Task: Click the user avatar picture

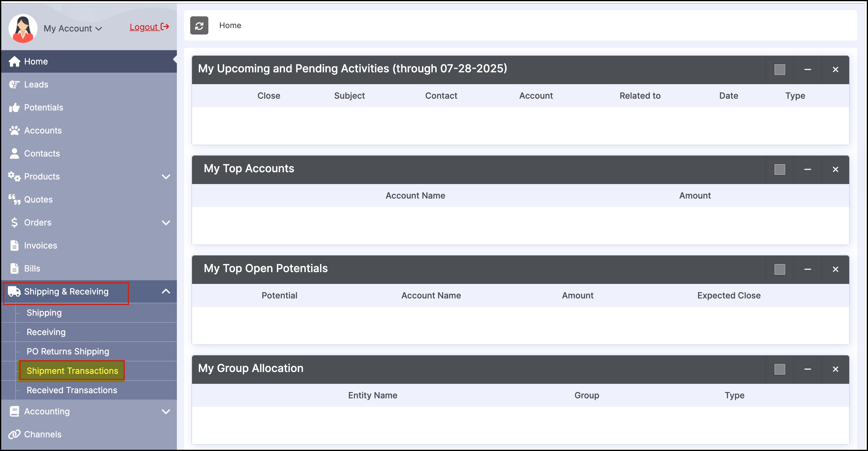Action: click(x=23, y=28)
